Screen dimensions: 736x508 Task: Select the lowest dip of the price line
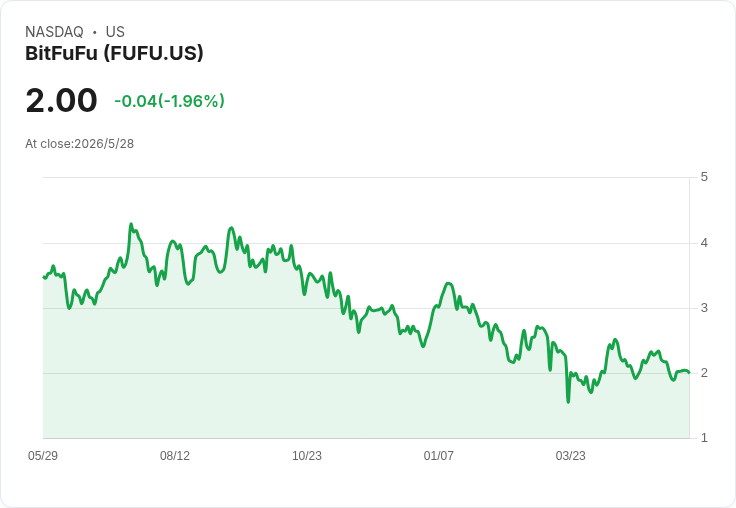pyautogui.click(x=568, y=402)
